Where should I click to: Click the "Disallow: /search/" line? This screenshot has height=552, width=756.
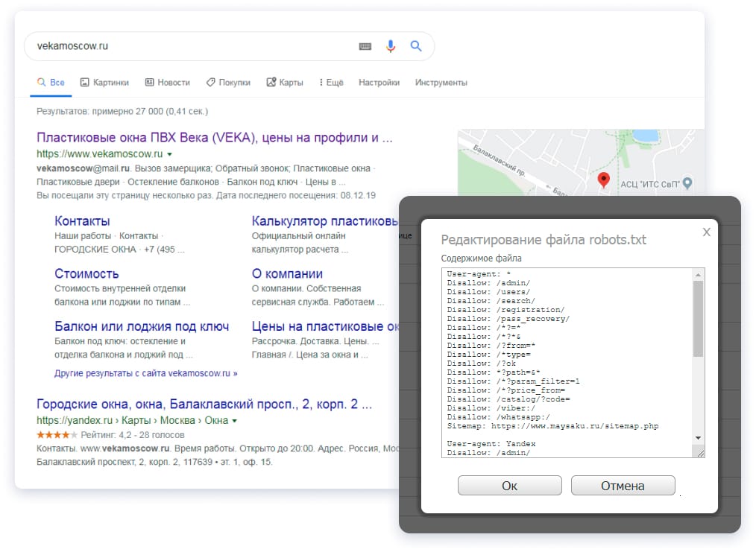[x=491, y=301]
